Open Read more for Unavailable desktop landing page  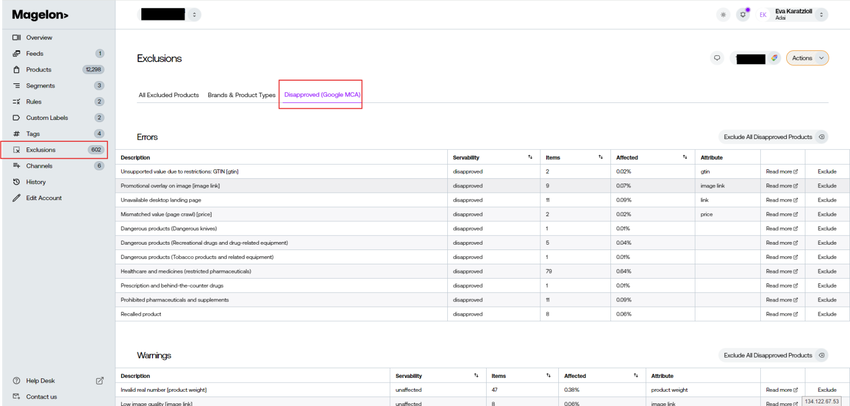point(782,200)
